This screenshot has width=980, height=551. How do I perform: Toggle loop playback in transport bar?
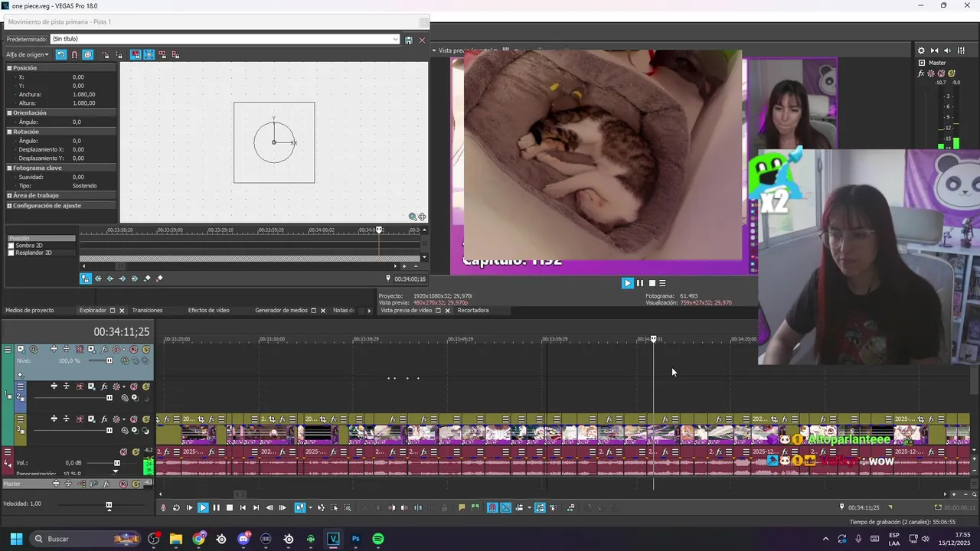click(176, 507)
